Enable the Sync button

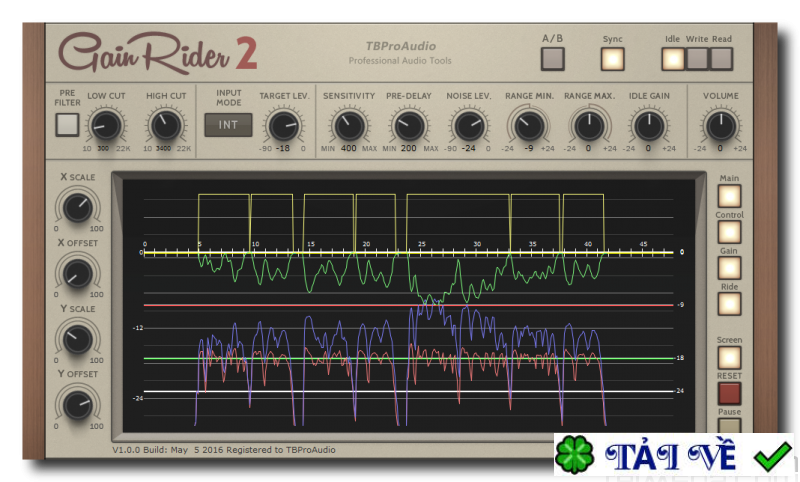pyautogui.click(x=612, y=58)
